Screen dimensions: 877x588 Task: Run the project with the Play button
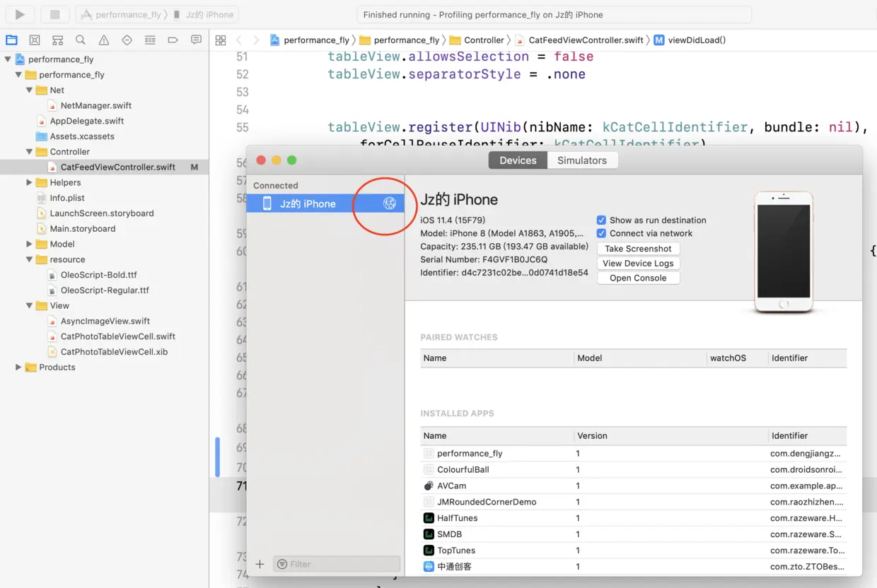tap(20, 14)
